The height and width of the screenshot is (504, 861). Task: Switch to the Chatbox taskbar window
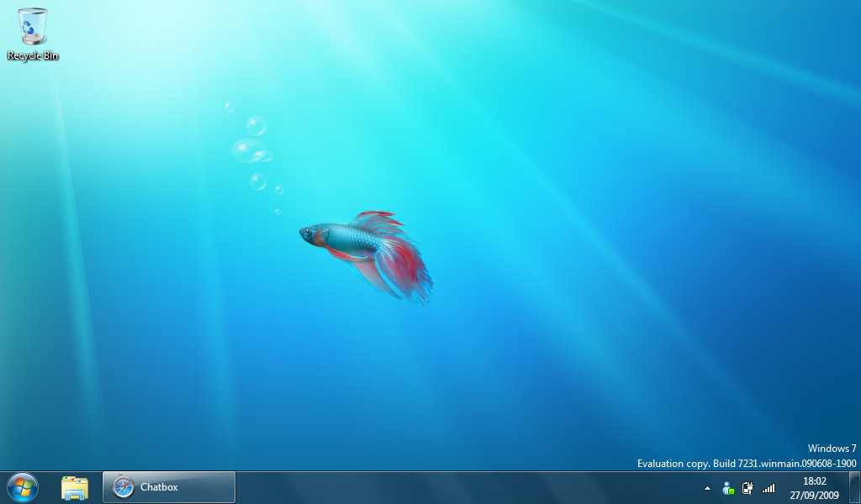coord(169,487)
